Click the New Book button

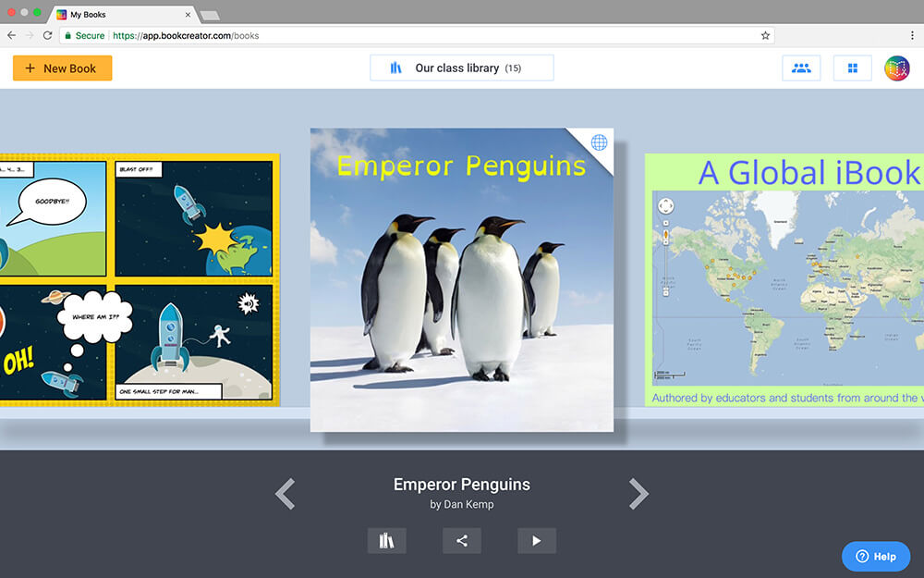click(62, 68)
